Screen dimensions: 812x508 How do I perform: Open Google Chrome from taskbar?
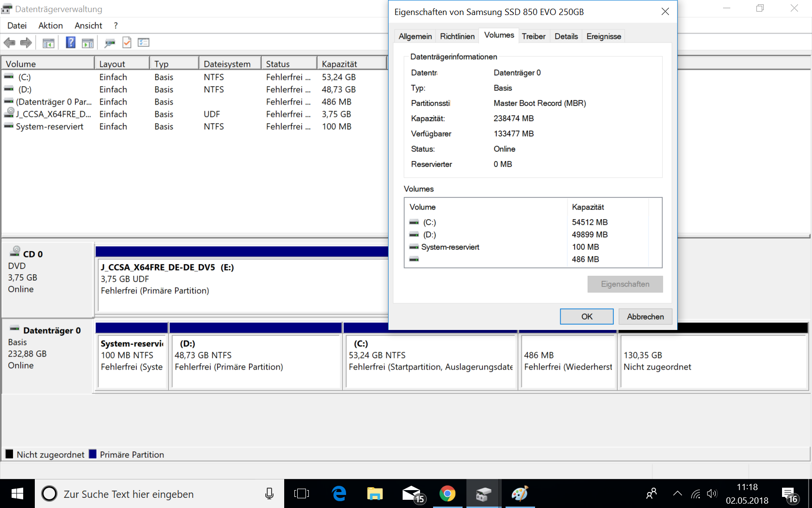448,493
